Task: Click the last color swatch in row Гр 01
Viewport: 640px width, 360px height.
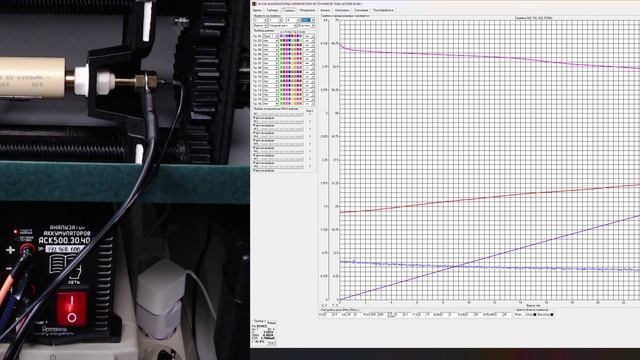Action: [301, 36]
